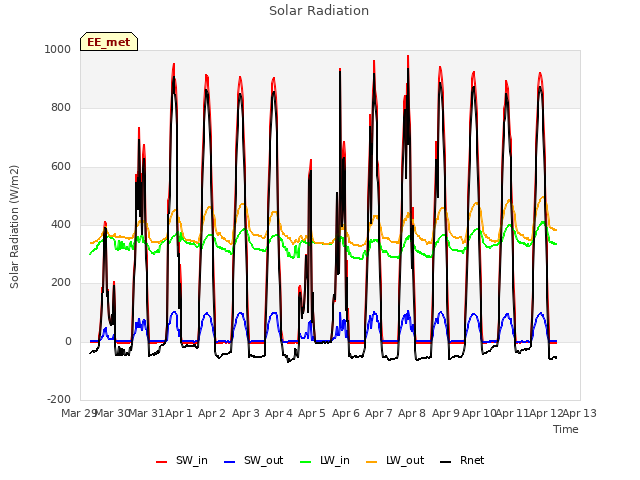Click the green LW_in legend swatch

tap(306, 462)
